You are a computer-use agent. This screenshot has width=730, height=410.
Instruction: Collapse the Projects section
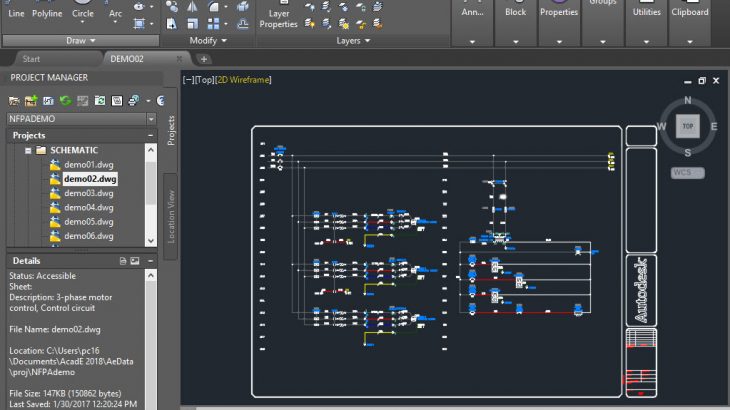[x=150, y=135]
